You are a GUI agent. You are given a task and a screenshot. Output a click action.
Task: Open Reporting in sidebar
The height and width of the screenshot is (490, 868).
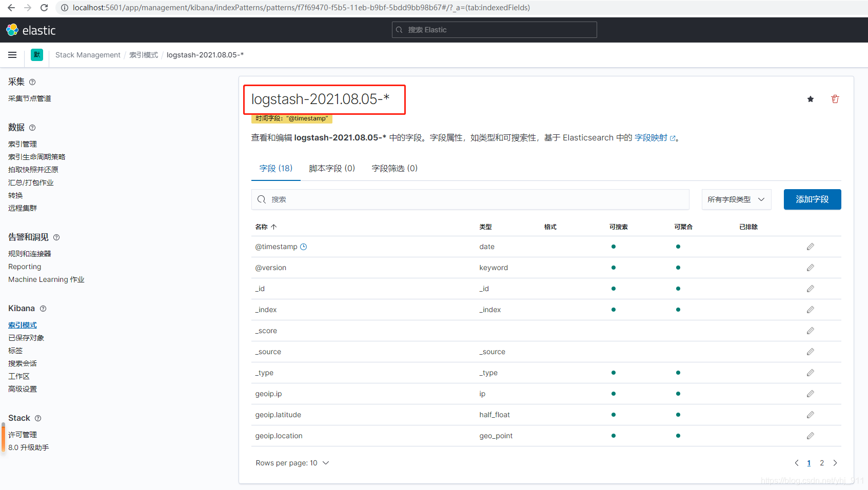[25, 267]
